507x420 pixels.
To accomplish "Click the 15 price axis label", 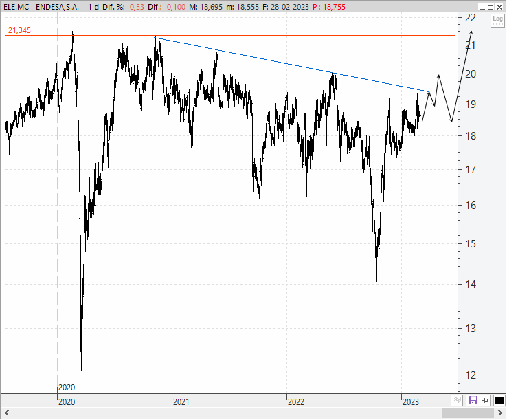I will 471,243.
